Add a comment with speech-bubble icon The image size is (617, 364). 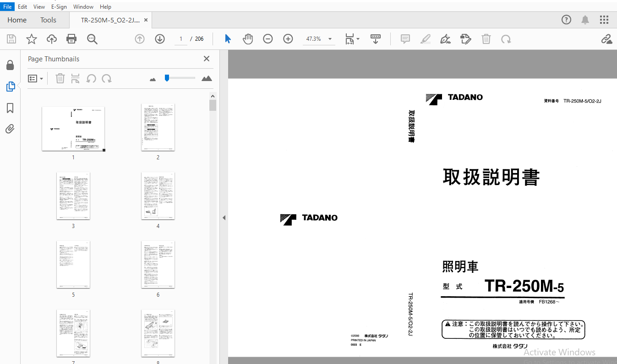[405, 39]
